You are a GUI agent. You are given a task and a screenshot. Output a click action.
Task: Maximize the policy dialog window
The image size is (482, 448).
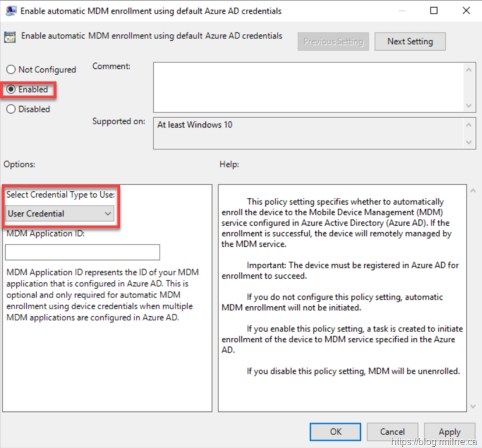[x=434, y=10]
